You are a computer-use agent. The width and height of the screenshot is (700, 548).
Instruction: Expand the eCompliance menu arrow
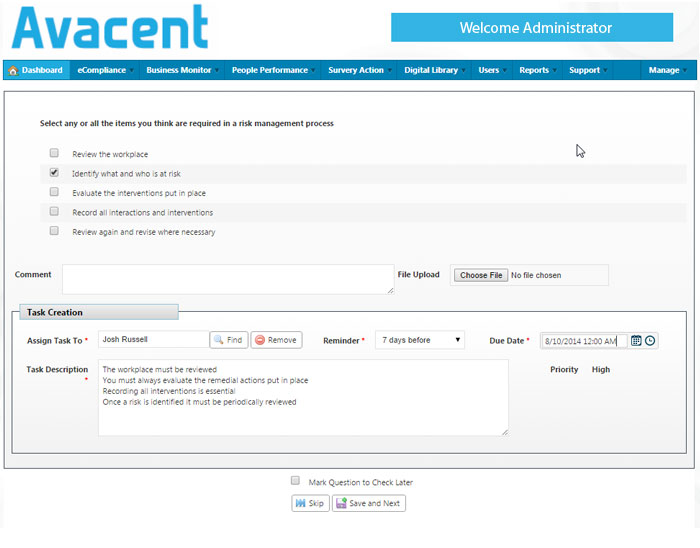pyautogui.click(x=132, y=71)
